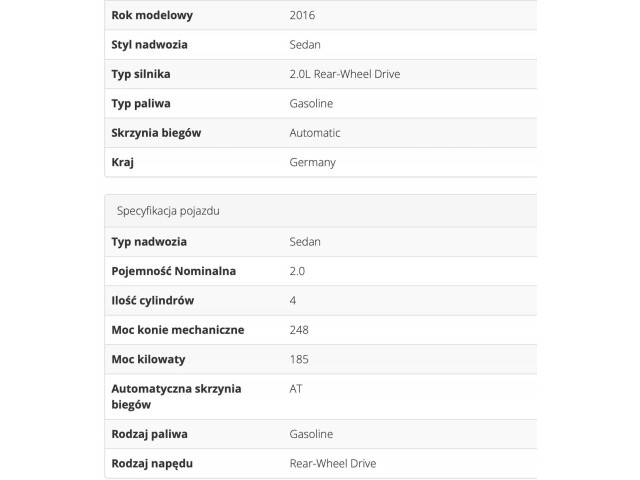The height and width of the screenshot is (480, 640).
Task: Click the "Rodzaj paliwa" label
Action: tap(150, 434)
